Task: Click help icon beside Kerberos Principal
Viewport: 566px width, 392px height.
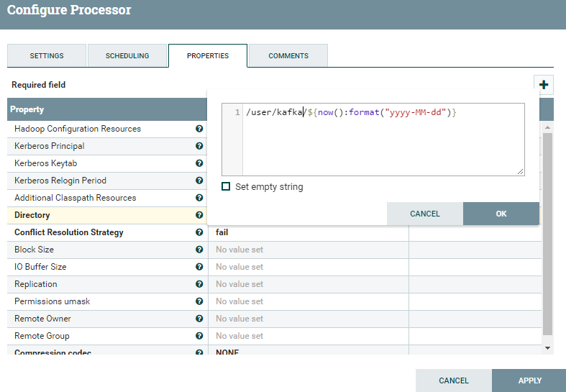Action: (199, 146)
